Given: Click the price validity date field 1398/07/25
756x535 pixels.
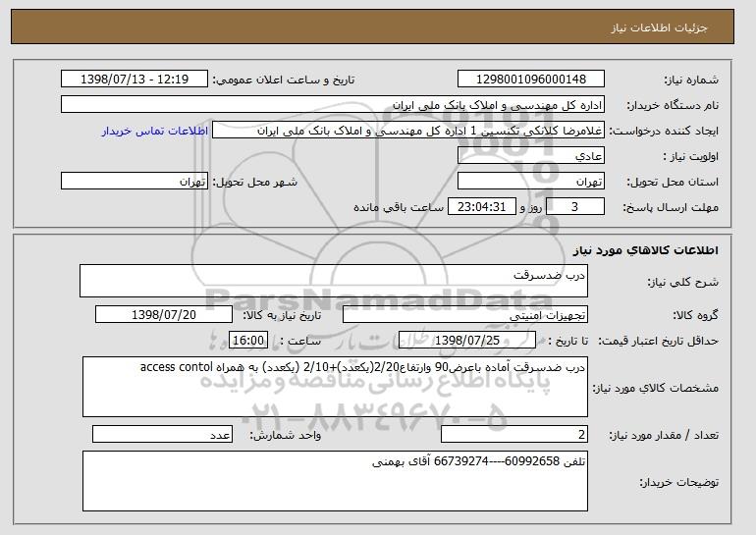Looking at the screenshot, I should point(467,341).
